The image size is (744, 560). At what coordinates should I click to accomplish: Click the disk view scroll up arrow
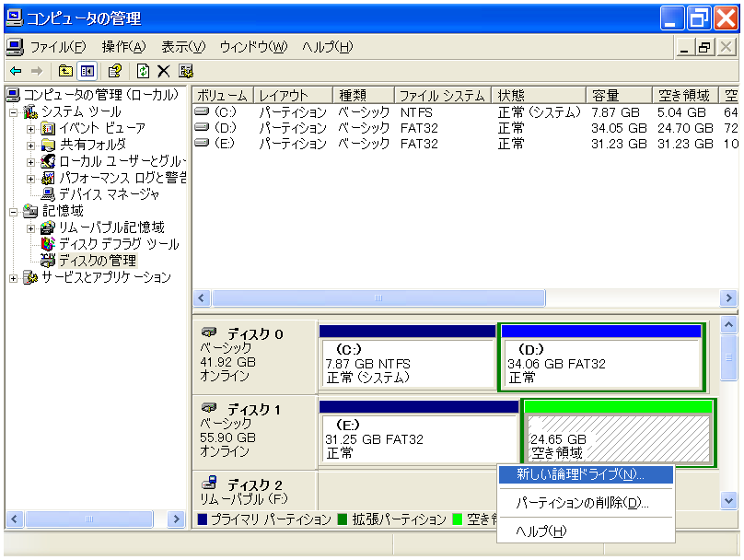[728, 324]
